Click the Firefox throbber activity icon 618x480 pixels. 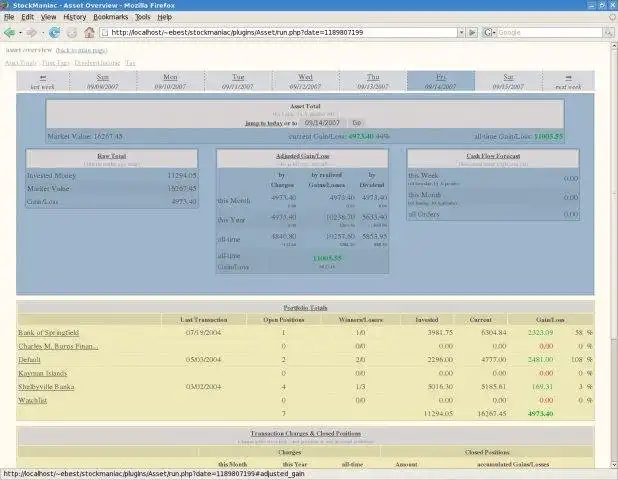pos(612,17)
